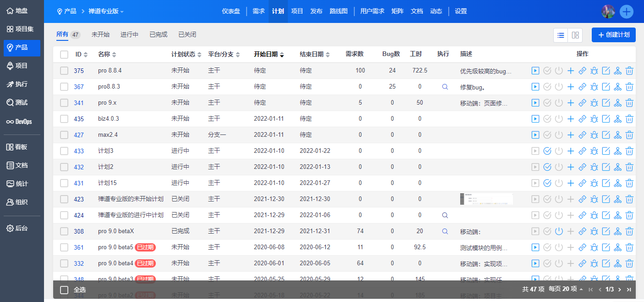The height and width of the screenshot is (302, 644).
Task: Switch to the 已完成 filter tab
Action: [159, 34]
